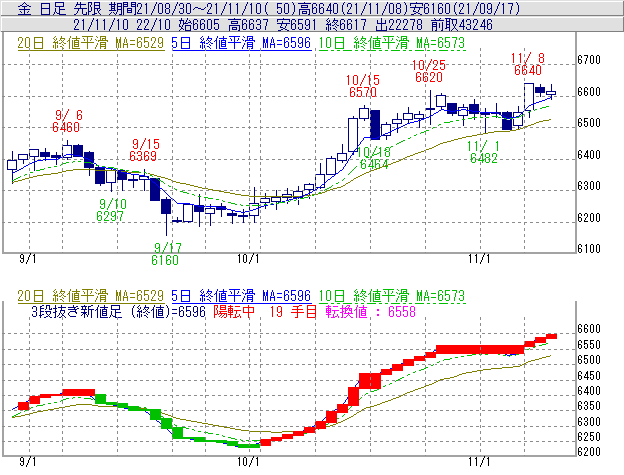The height and width of the screenshot is (475, 624).
Task: Click the 前取43246 value in header
Action: (x=461, y=25)
